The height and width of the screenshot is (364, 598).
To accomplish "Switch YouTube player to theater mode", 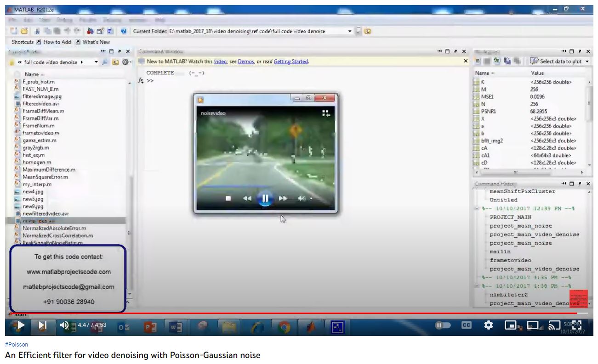I will tap(533, 325).
